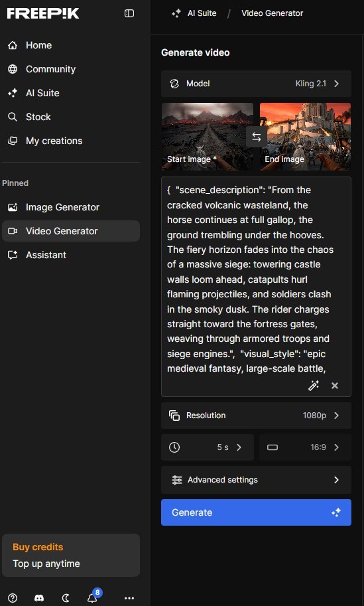Screen dimensions: 364x606
Task: Open Model selector showing Kling 2.1
Action: click(x=256, y=84)
